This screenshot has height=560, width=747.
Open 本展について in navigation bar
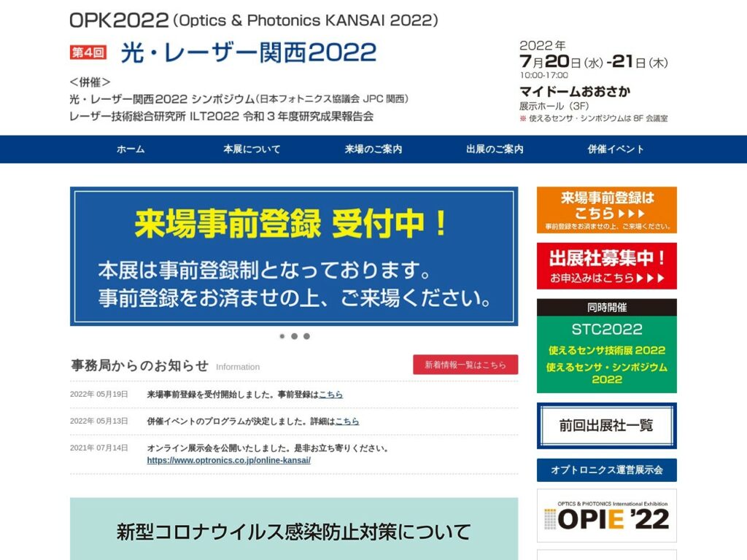[252, 149]
